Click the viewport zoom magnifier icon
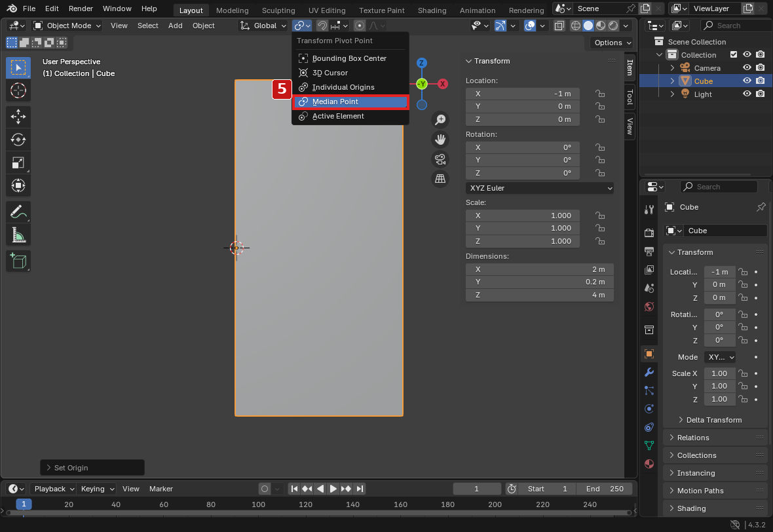Screen dimensions: 773x532 click(x=440, y=120)
